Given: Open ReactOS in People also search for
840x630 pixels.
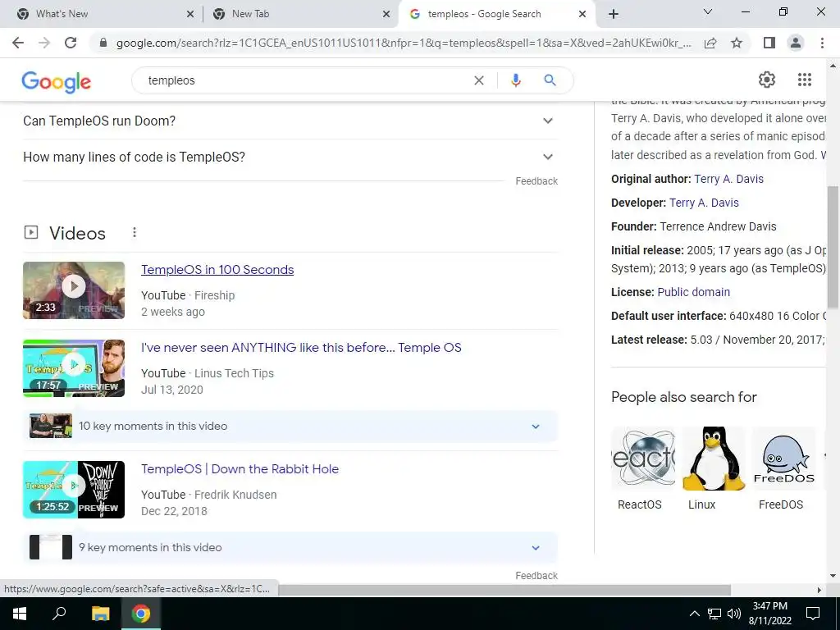Looking at the screenshot, I should (x=643, y=468).
